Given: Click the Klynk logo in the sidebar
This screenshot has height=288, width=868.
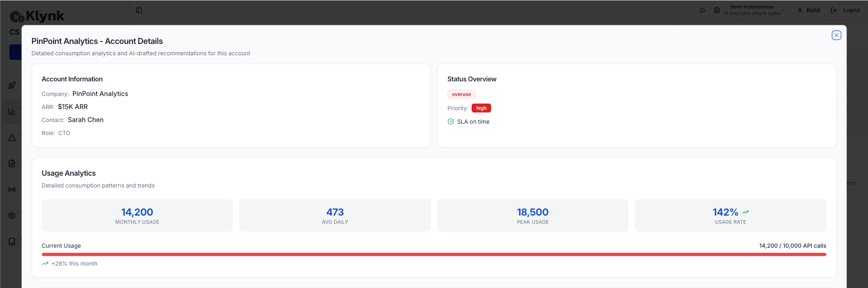Looking at the screenshot, I should coord(37,16).
